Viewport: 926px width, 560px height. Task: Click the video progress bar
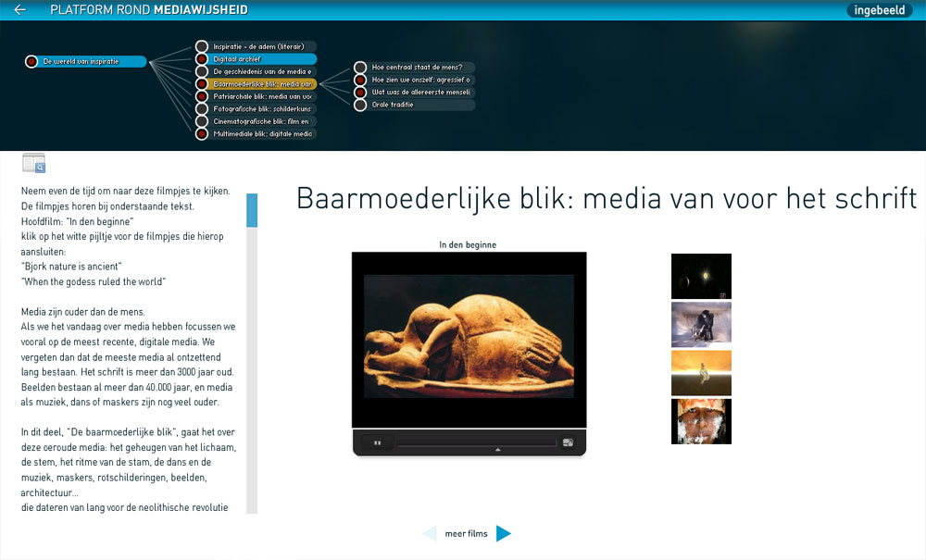point(477,442)
